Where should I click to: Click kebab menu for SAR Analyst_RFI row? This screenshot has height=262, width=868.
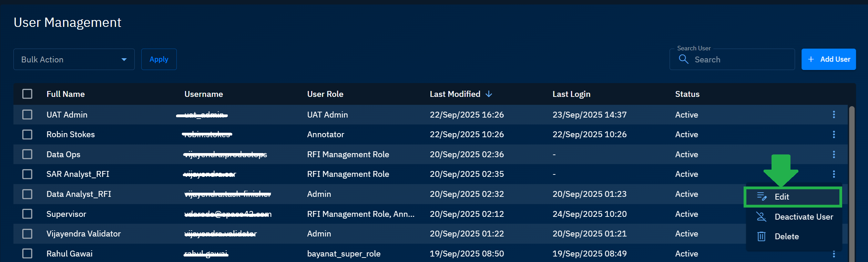pos(834,174)
